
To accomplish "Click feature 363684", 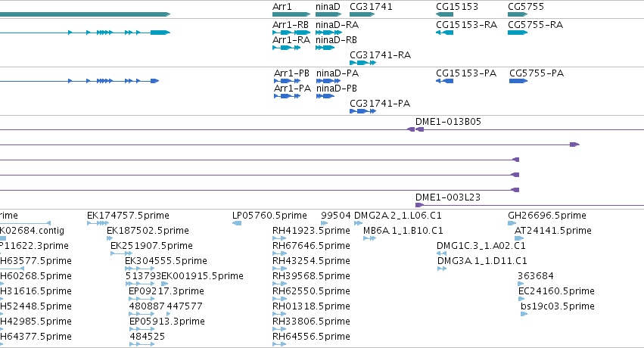I will (x=536, y=276).
